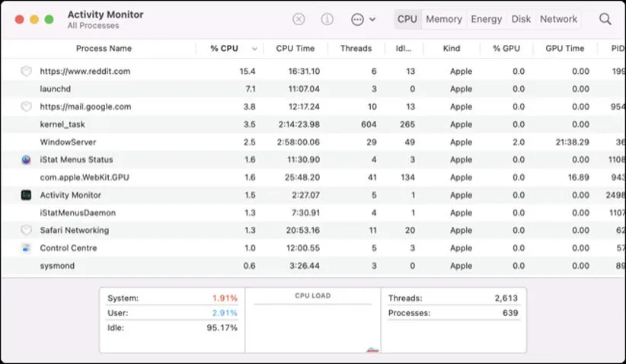Switch to the Memory tab
Viewport: 626px width, 364px height.
coord(443,19)
